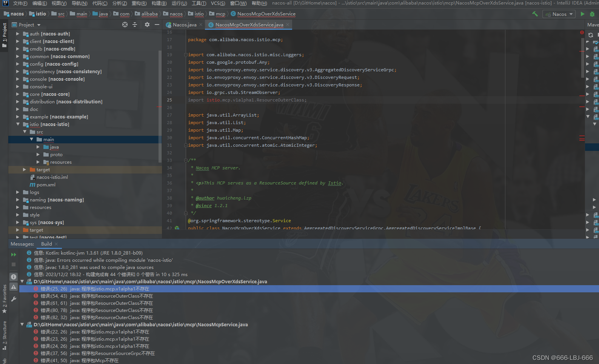This screenshot has width=599, height=364.
Task: Click the run gutter icon on line 42
Action: (177, 228)
